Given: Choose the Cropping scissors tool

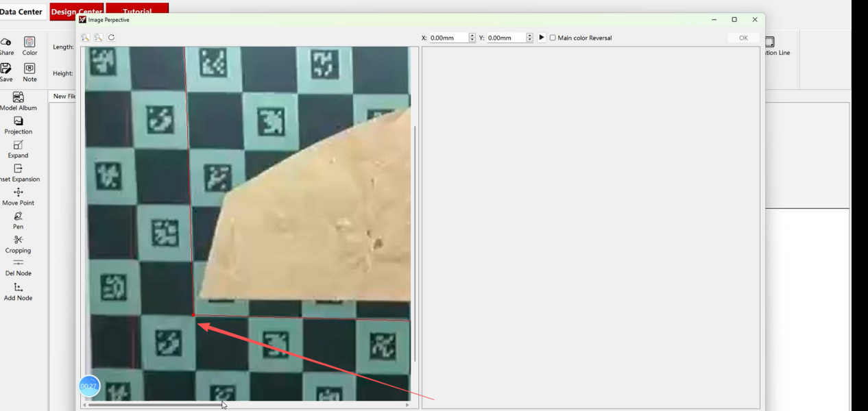Looking at the screenshot, I should (19, 243).
